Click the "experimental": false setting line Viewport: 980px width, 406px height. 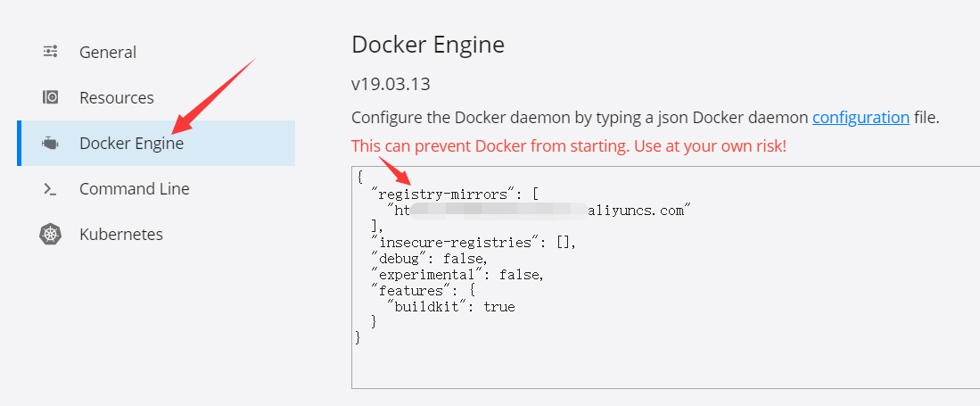[457, 274]
